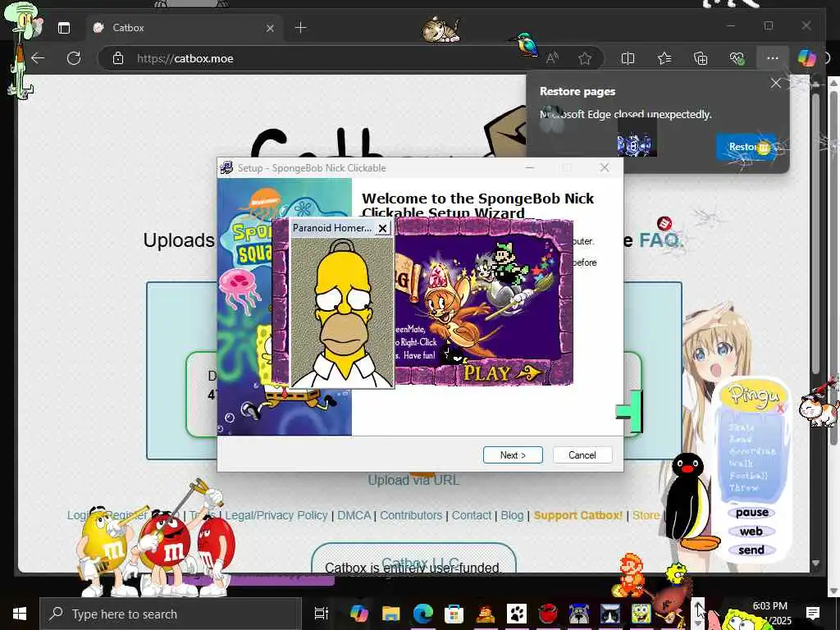This screenshot has height=630, width=840.
Task: Add this page to favorites with the star
Action: point(584,58)
